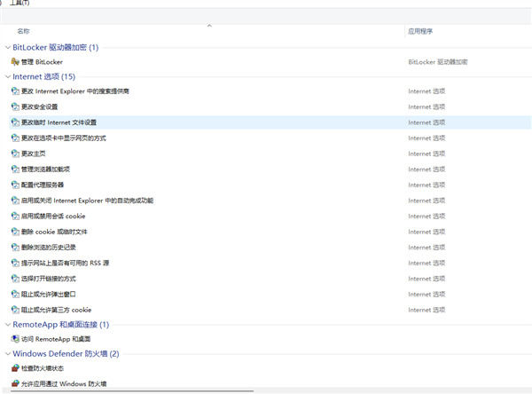The width and height of the screenshot is (532, 394).
Task: Click Internet 选项 cell in 更改主页 row
Action: pyautogui.click(x=426, y=154)
